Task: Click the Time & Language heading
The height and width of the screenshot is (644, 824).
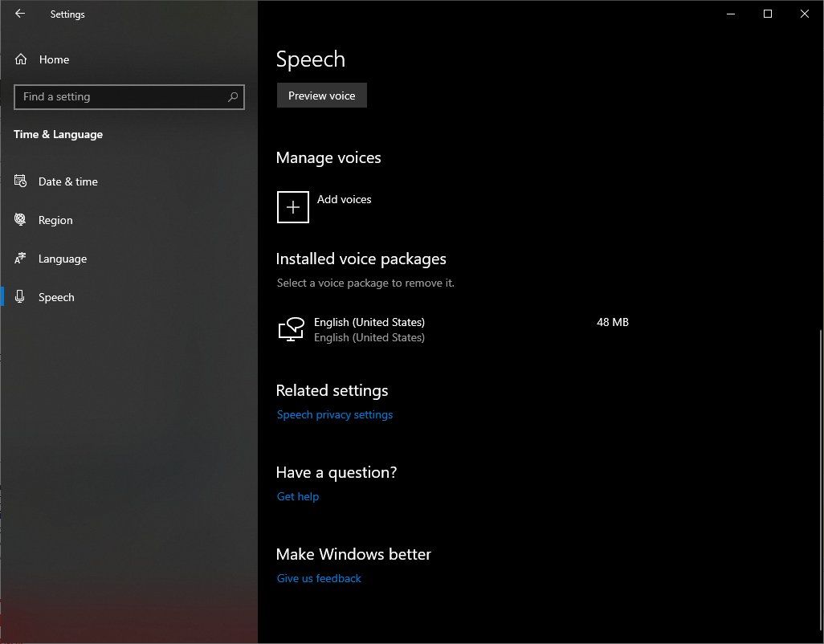Action: point(59,134)
